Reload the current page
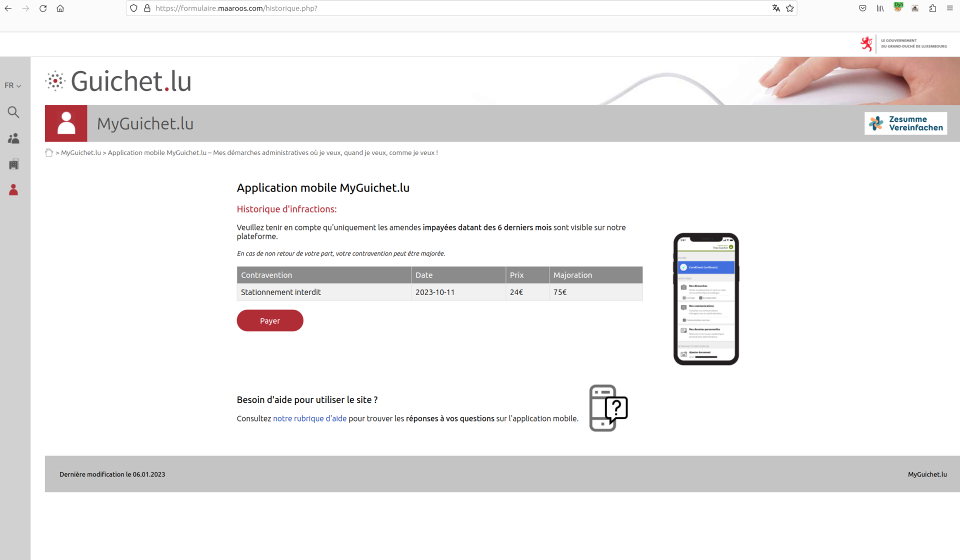 pos(43,8)
